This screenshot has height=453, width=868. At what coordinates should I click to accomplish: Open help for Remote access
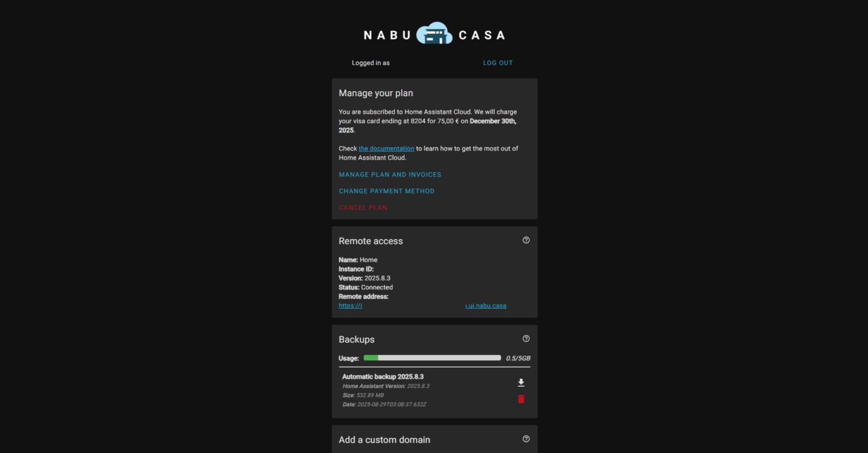(526, 240)
